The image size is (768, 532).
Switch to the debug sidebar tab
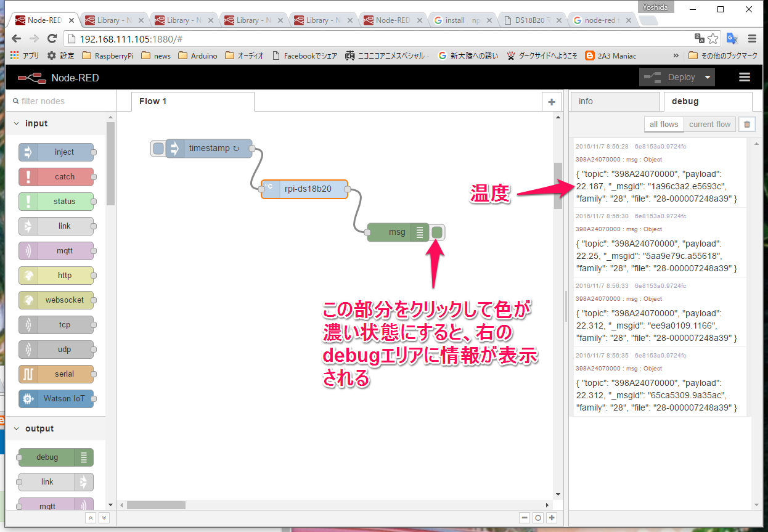coord(708,102)
